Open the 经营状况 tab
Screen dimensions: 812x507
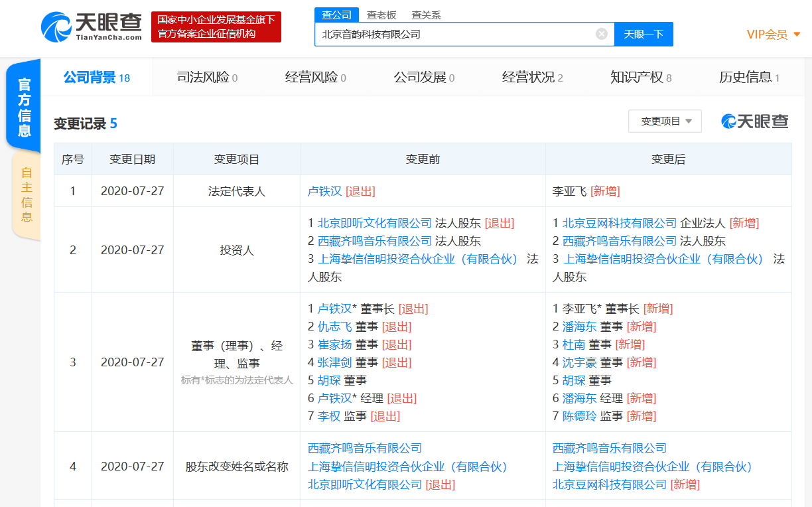(533, 78)
